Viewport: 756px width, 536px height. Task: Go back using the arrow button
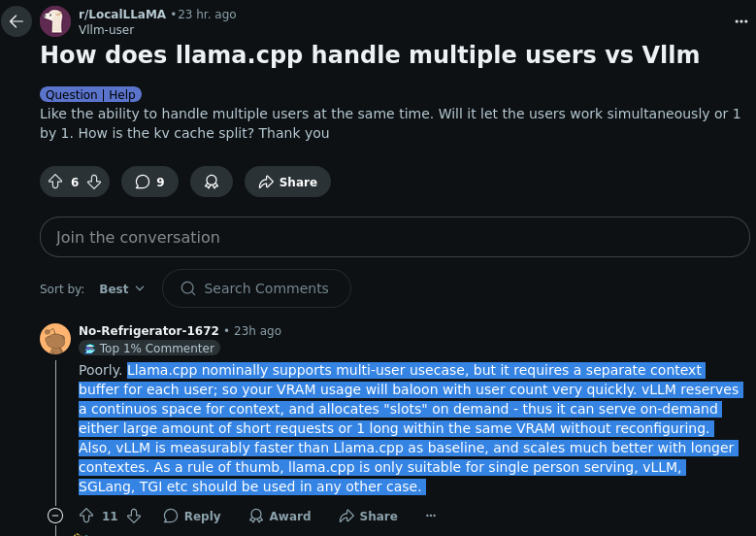(x=16, y=21)
